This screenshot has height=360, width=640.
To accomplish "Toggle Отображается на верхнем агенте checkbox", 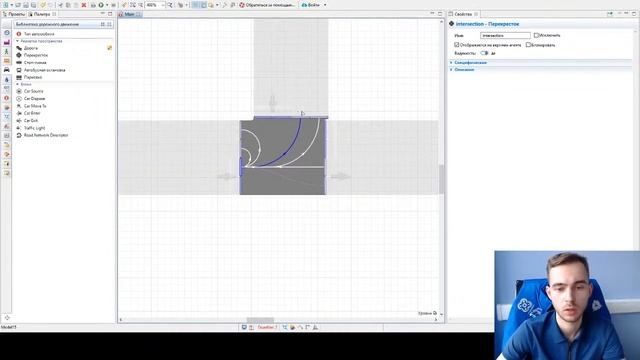I will [457, 45].
